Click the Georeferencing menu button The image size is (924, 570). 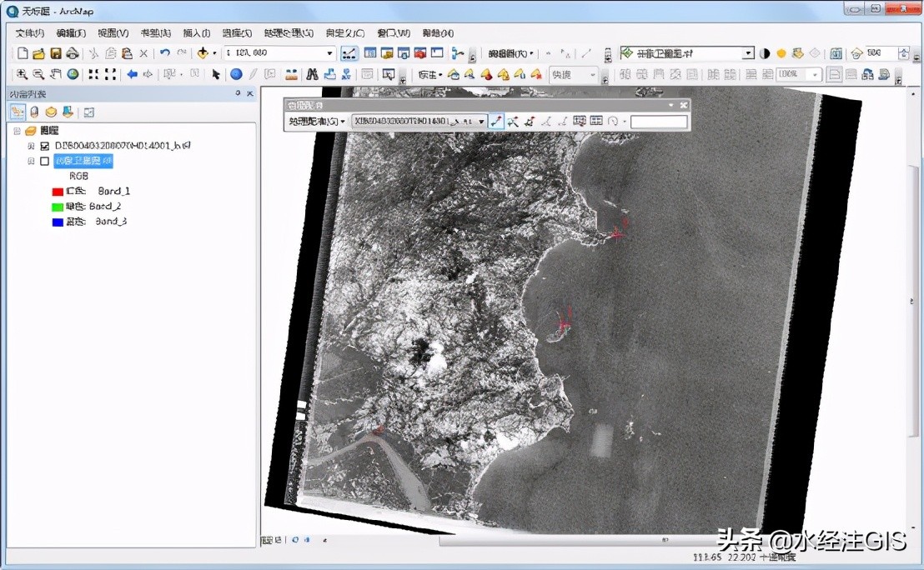pyautogui.click(x=317, y=122)
